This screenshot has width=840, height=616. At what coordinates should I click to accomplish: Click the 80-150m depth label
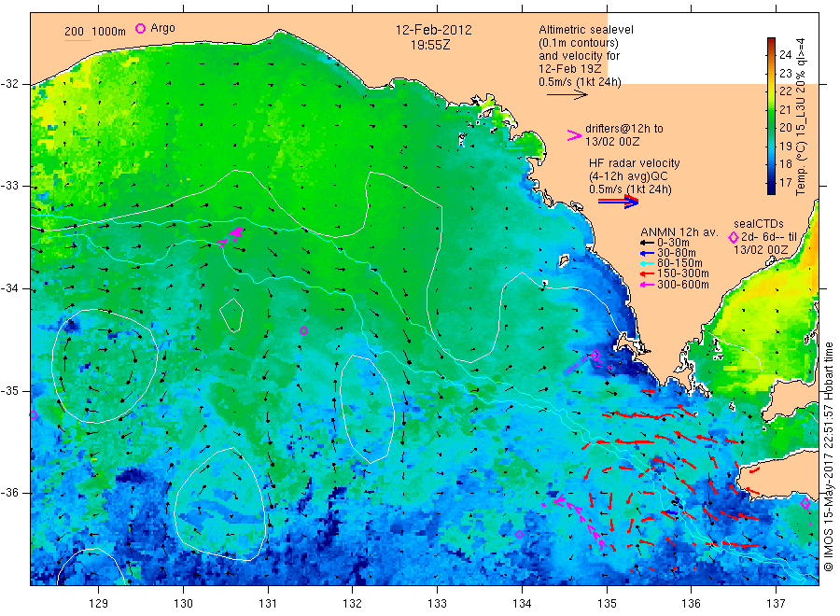click(x=679, y=263)
